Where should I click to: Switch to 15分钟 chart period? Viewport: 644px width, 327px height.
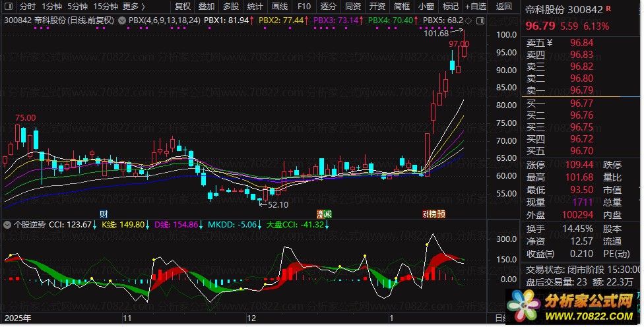(106, 6)
